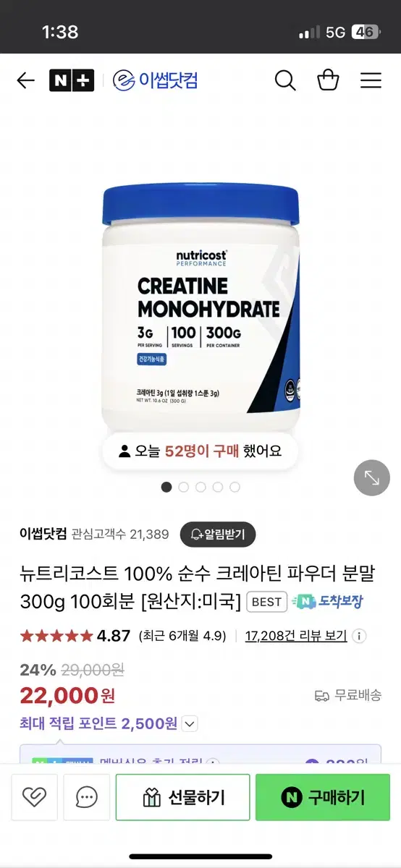The width and height of the screenshot is (401, 868).
Task: Open the 17,208건 리뷰 보기 link
Action: (x=296, y=636)
